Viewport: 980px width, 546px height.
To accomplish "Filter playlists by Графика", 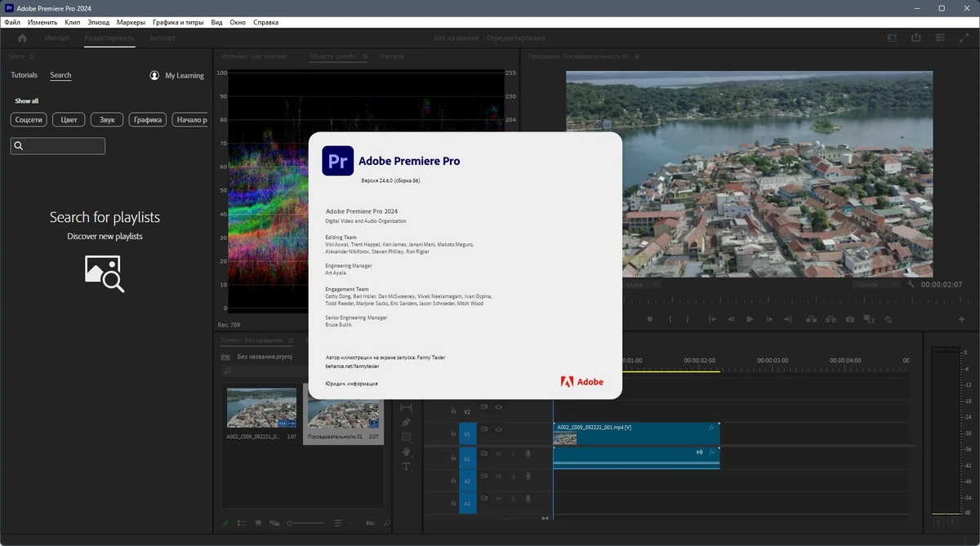I will (148, 120).
